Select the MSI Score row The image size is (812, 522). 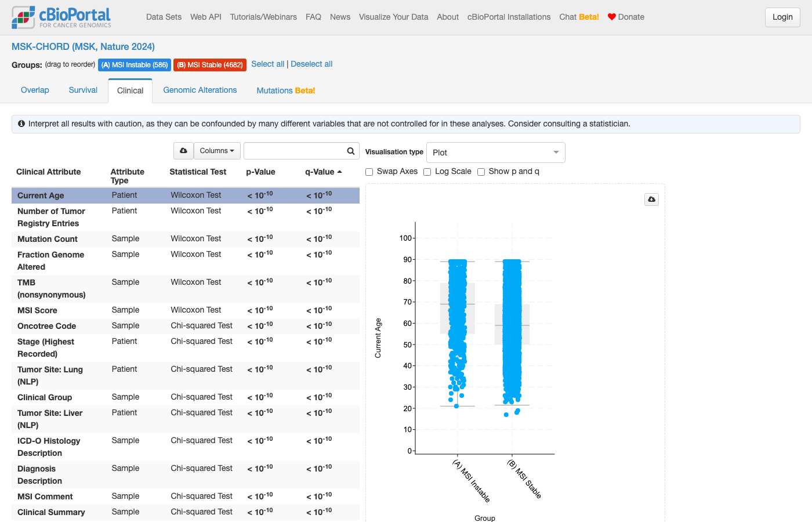coord(186,310)
